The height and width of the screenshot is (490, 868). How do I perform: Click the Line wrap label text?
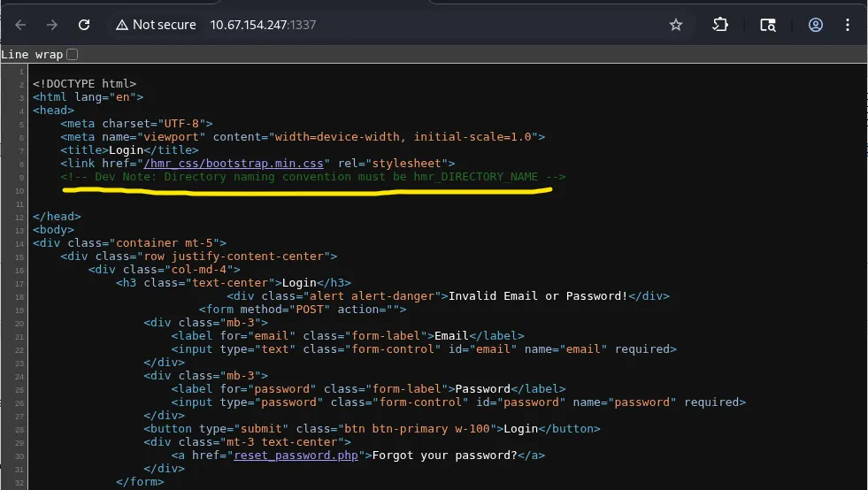[x=32, y=55]
